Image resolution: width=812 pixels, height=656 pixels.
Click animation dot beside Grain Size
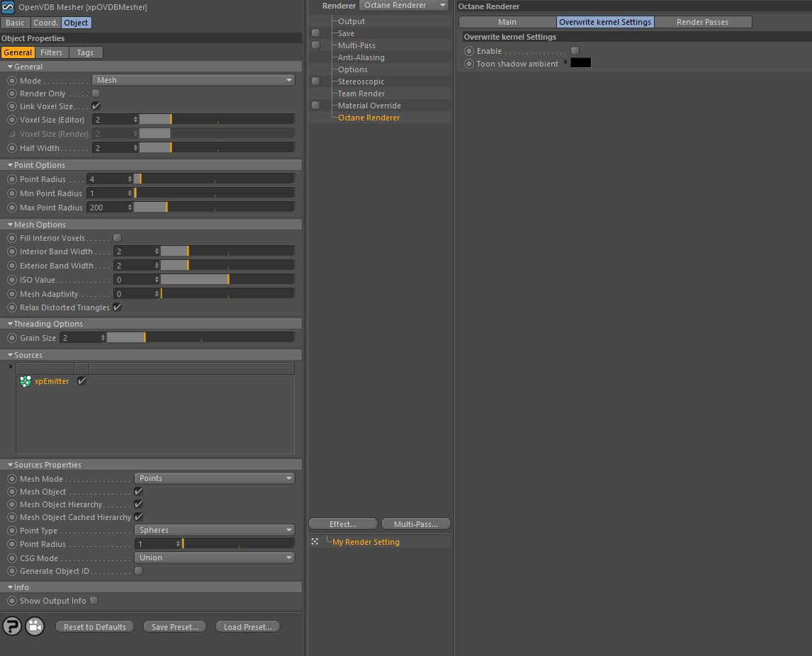point(12,338)
